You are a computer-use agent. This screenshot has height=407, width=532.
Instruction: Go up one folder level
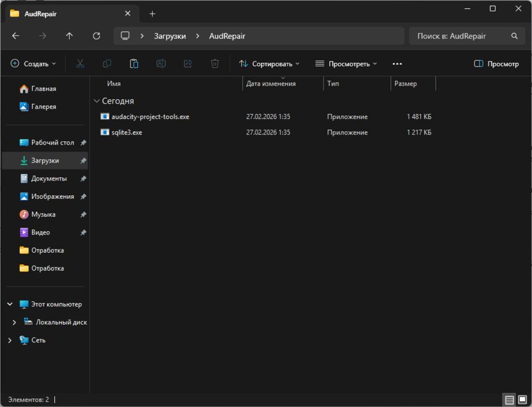coord(70,36)
